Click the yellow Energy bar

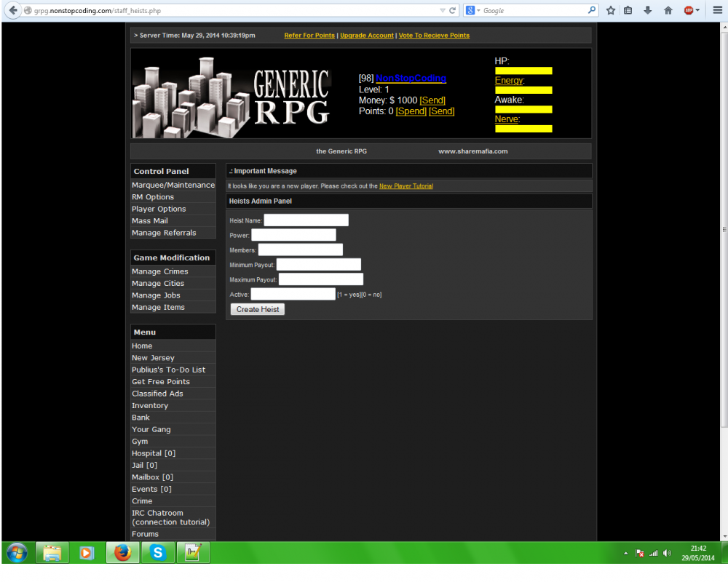click(523, 90)
